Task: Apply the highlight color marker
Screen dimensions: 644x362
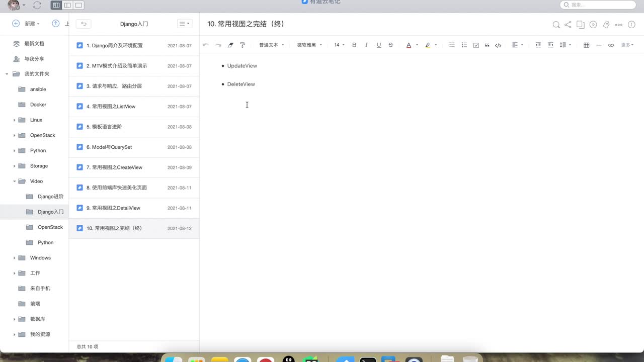Action: pyautogui.click(x=428, y=45)
